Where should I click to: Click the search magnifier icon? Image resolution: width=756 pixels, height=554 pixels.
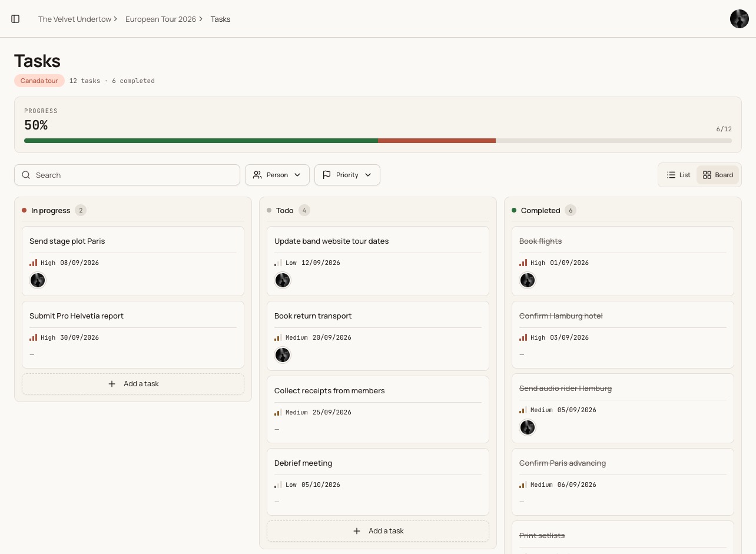pos(26,175)
